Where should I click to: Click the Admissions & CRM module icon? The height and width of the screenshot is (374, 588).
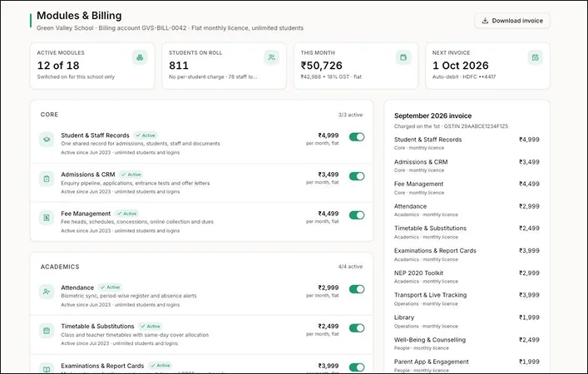tap(47, 179)
